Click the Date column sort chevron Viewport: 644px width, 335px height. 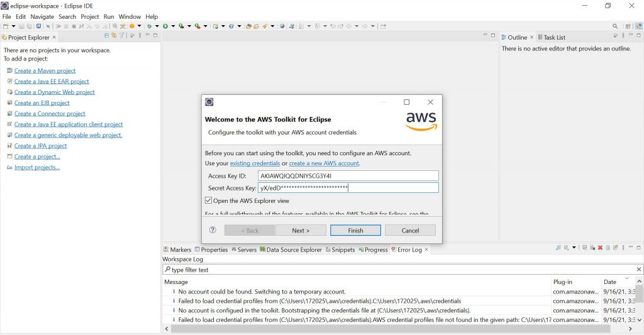pyautogui.click(x=627, y=278)
